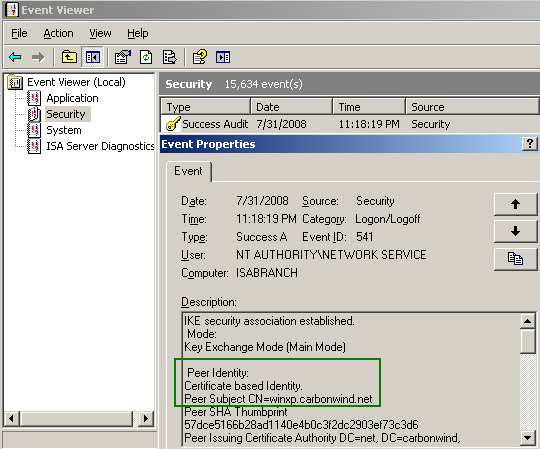This screenshot has height=449, width=540.
Task: Click the Copy event details button
Action: point(515,259)
